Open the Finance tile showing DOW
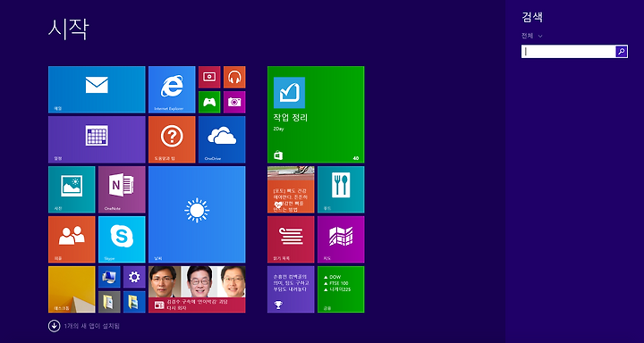Image resolution: width=644 pixels, height=343 pixels. [341, 289]
